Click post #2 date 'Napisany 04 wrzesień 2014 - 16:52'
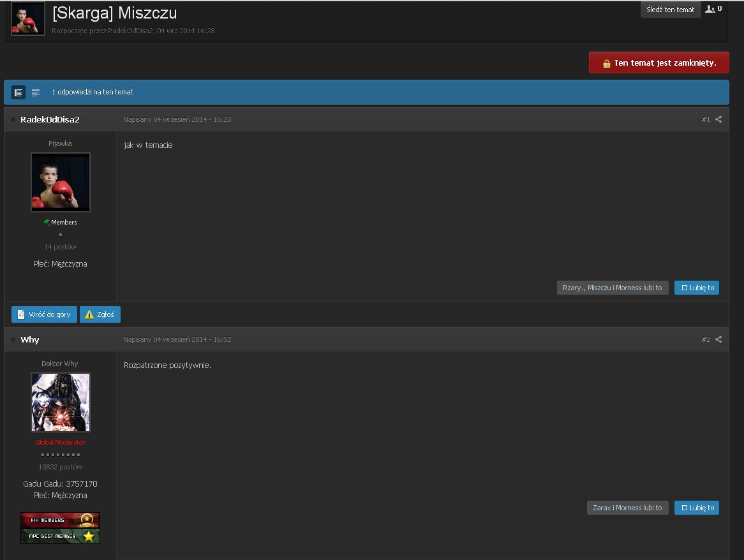The height and width of the screenshot is (560, 744). 177,339
